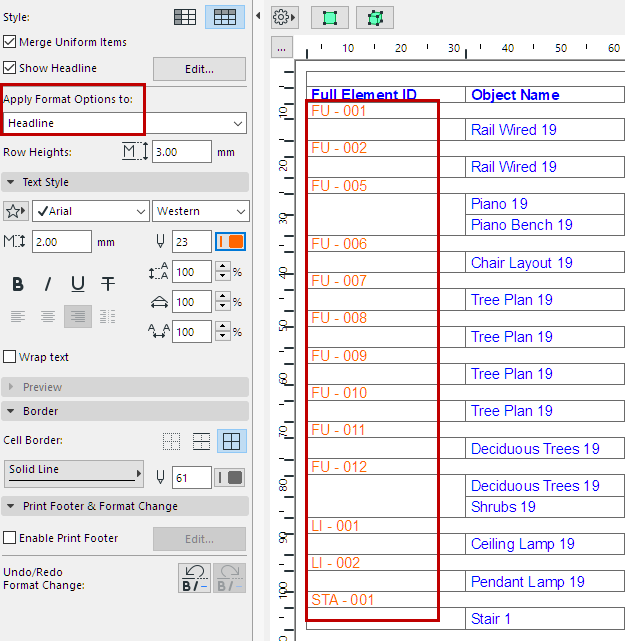Toggle Italic text formatting

point(48,283)
